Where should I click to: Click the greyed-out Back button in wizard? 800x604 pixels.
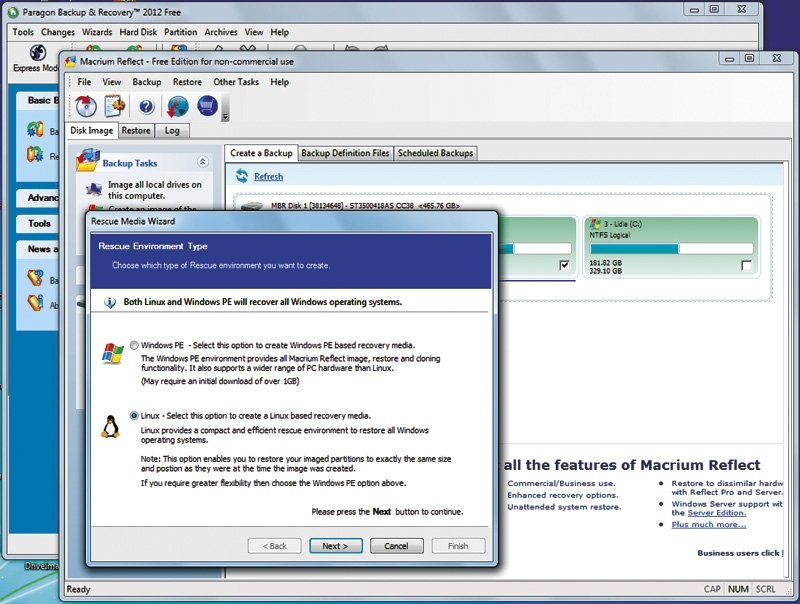tap(274, 546)
